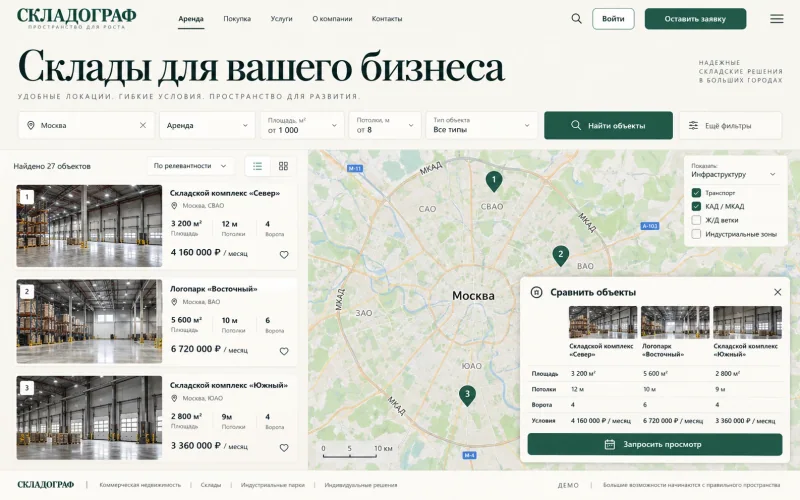Switch to list view icon

[x=258, y=166]
